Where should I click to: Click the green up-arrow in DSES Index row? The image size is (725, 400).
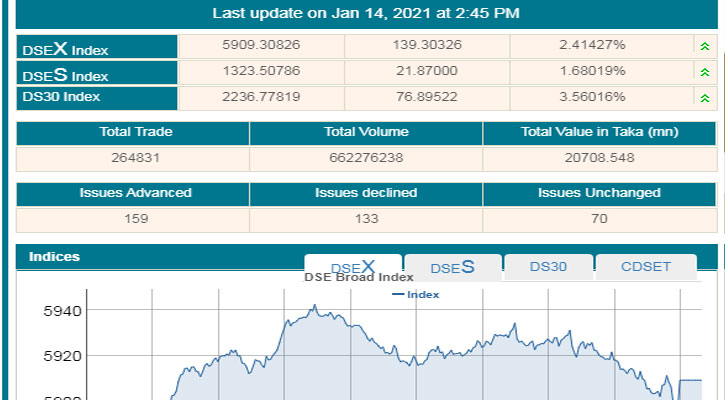pos(704,73)
